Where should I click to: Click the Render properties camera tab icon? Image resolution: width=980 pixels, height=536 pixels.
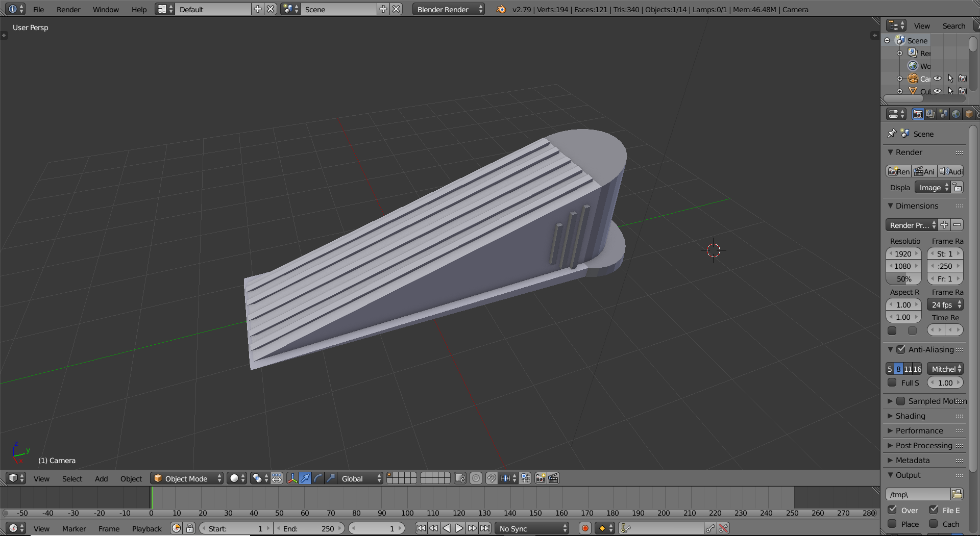(x=917, y=114)
